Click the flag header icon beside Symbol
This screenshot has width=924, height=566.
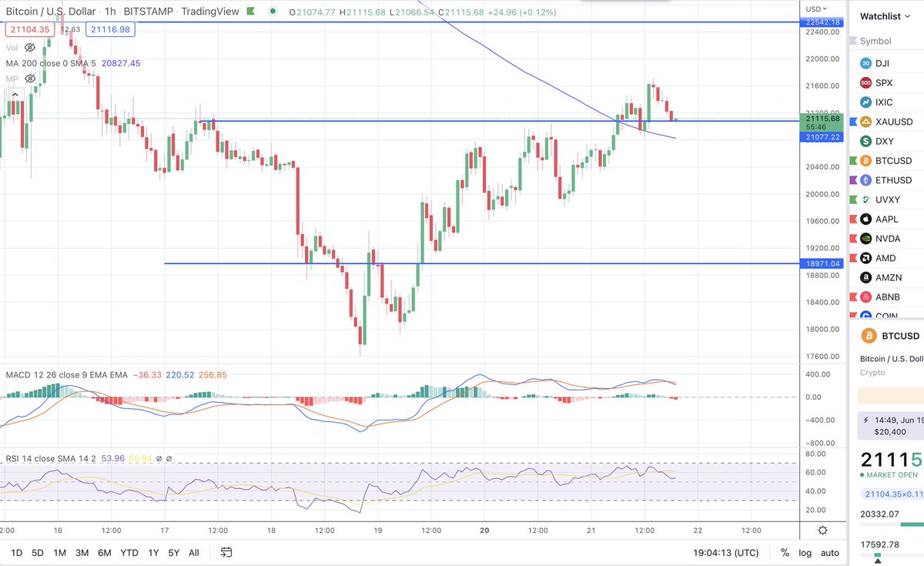click(852, 41)
